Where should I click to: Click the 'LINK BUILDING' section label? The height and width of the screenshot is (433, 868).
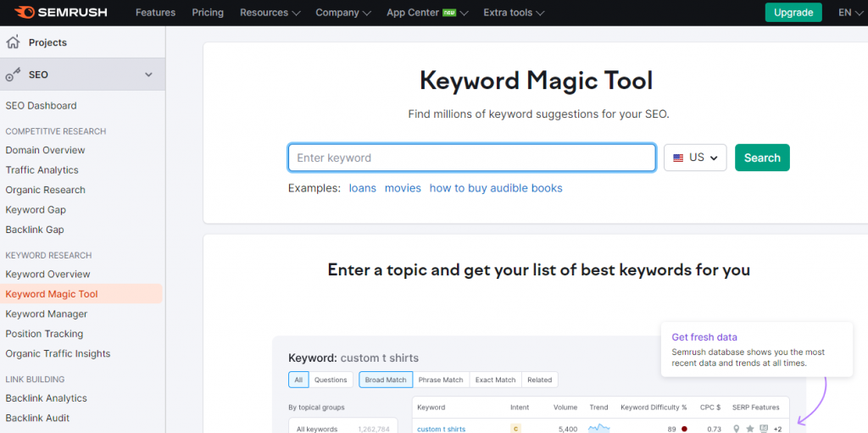tap(35, 380)
